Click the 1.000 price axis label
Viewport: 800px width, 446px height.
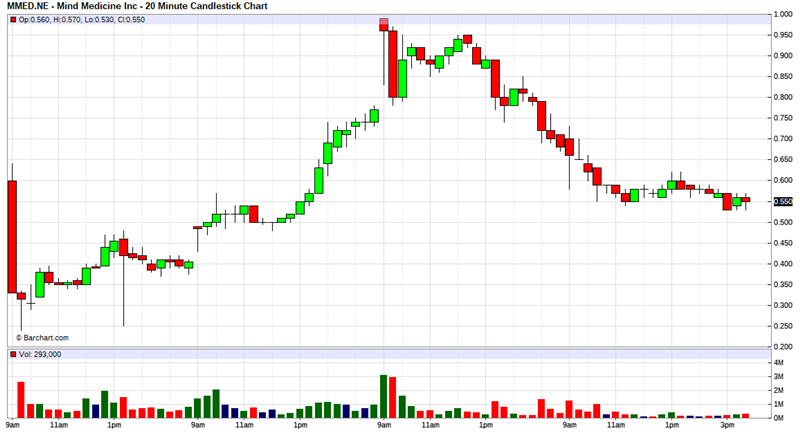coord(783,14)
